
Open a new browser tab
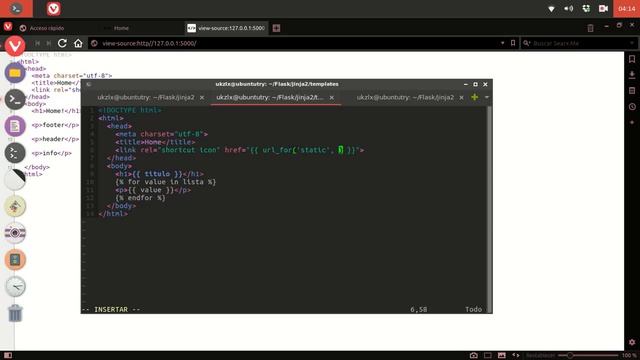276,28
